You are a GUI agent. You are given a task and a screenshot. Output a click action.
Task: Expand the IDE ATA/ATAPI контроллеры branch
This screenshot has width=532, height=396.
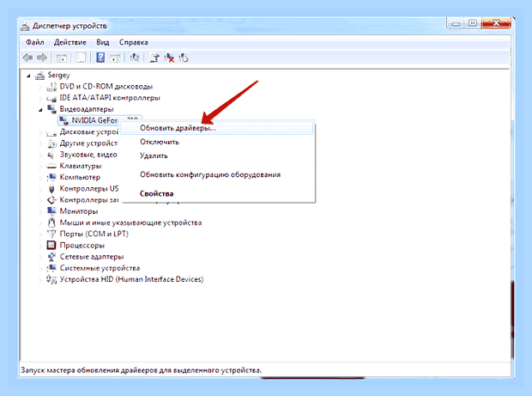tap(40, 98)
